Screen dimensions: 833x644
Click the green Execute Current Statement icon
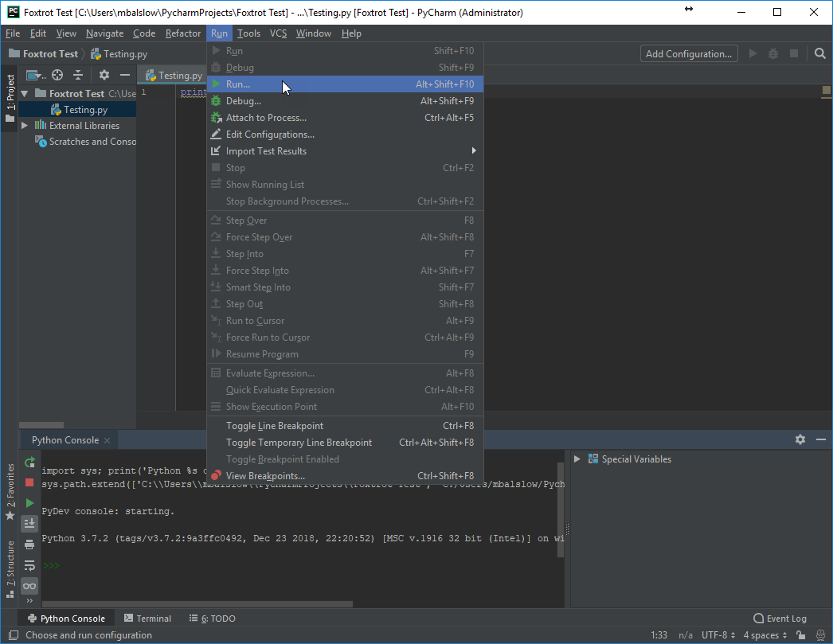(29, 503)
